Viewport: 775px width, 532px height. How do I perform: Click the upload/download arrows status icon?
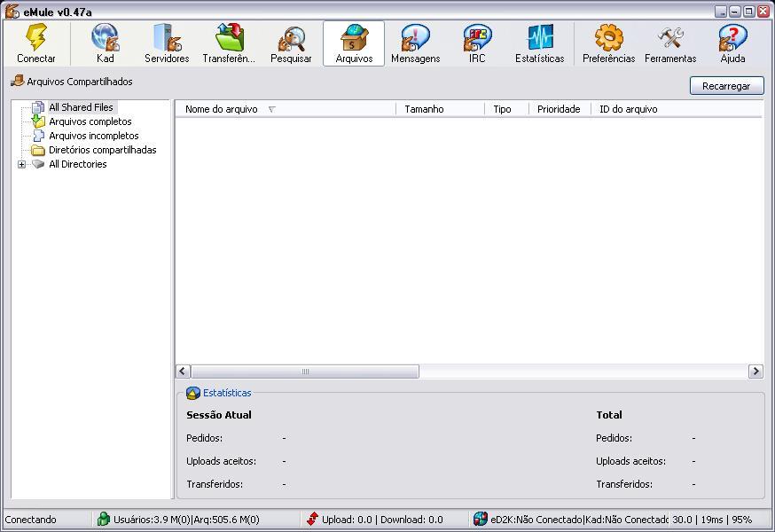coord(312,519)
